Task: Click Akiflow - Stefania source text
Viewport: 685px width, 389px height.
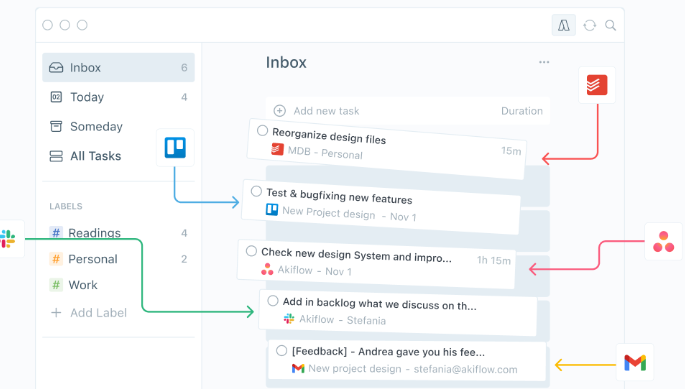Action: [x=342, y=320]
